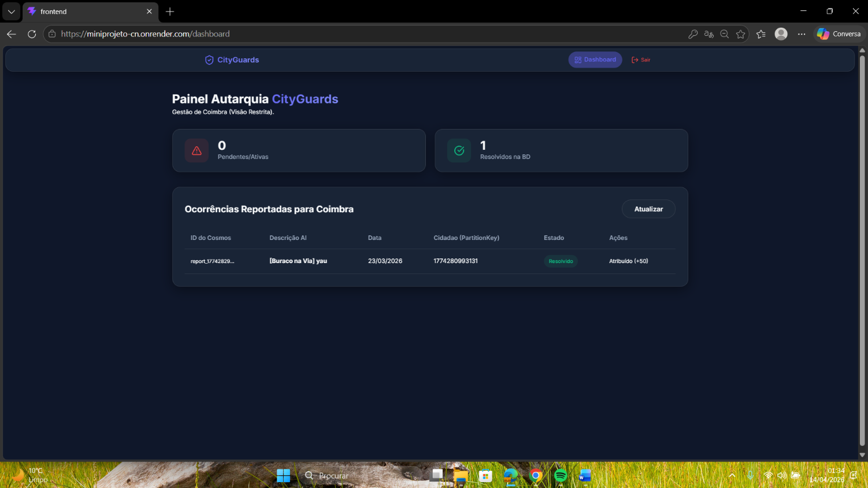Click the "ID do Cosmos" column header

(210, 238)
